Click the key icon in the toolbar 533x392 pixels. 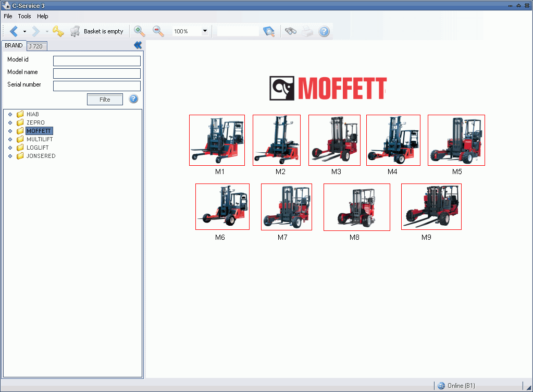point(58,31)
